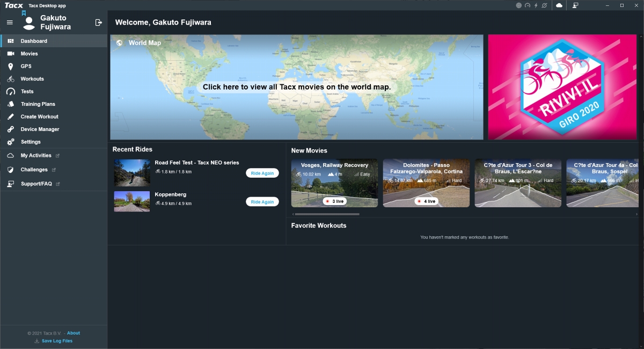Click the '3 live' badge on Vosges card

pos(335,201)
